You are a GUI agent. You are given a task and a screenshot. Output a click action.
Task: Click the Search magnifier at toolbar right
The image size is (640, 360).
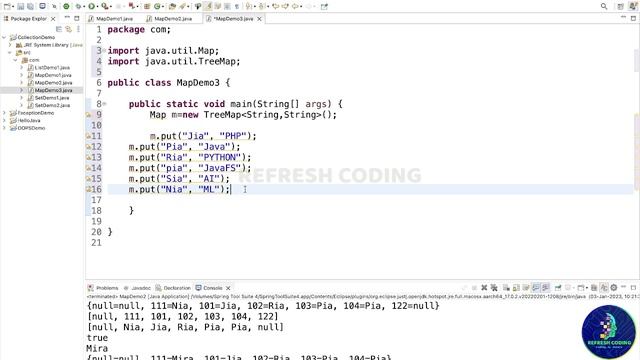(x=604, y=7)
